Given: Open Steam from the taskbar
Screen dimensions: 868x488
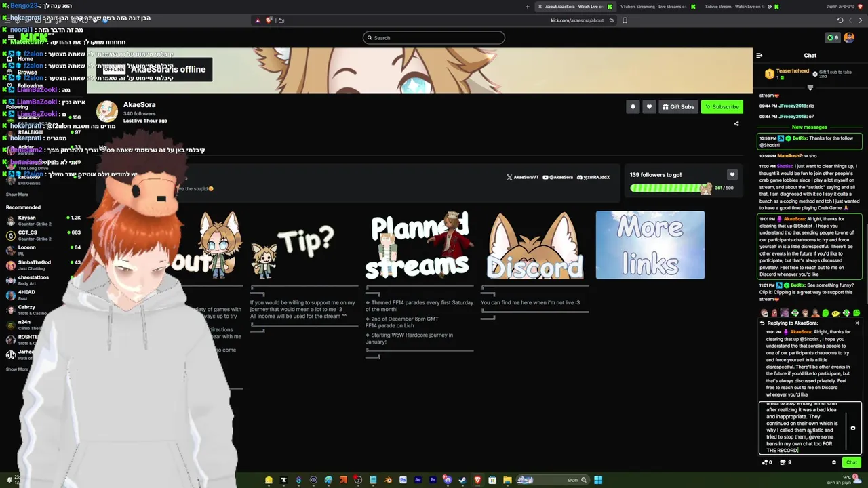Looking at the screenshot, I should click(x=462, y=480).
